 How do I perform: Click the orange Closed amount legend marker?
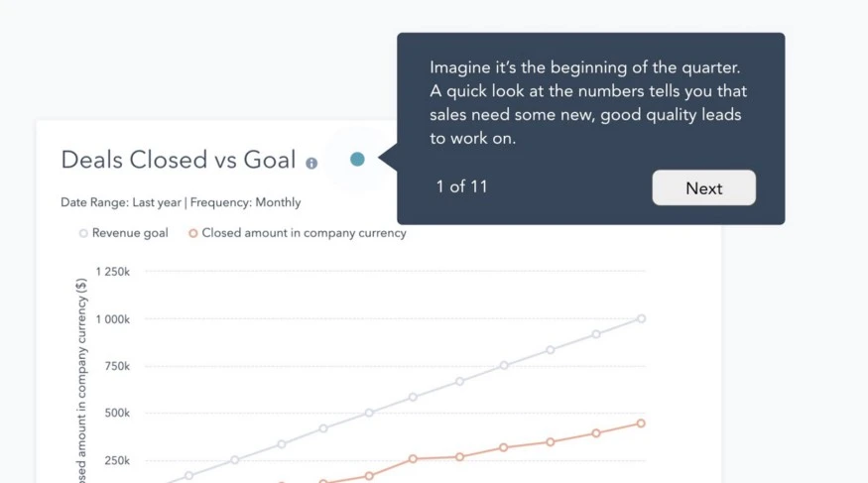[192, 233]
